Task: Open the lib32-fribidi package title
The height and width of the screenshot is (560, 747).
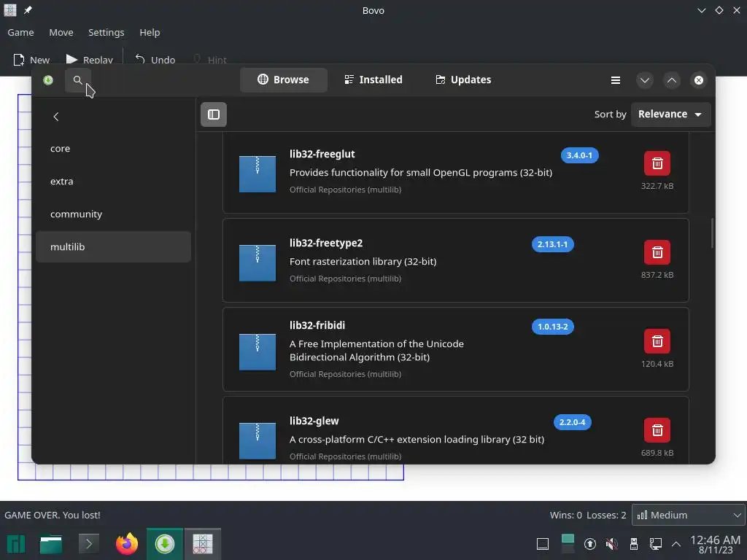Action: tap(317, 325)
